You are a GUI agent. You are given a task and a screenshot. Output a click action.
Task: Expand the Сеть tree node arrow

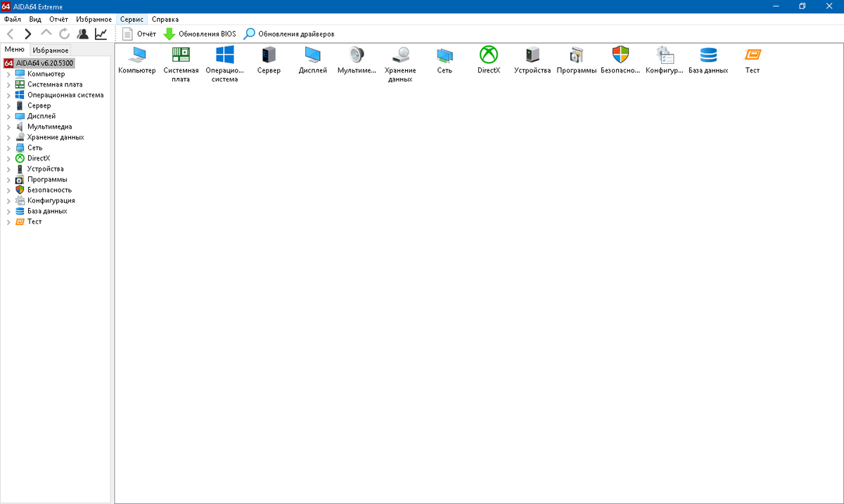[x=8, y=148]
